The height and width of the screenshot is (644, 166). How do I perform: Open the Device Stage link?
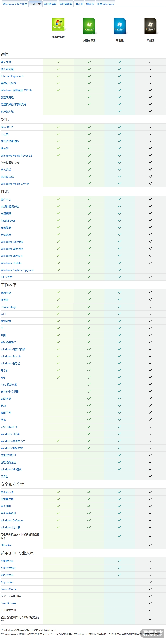8,307
